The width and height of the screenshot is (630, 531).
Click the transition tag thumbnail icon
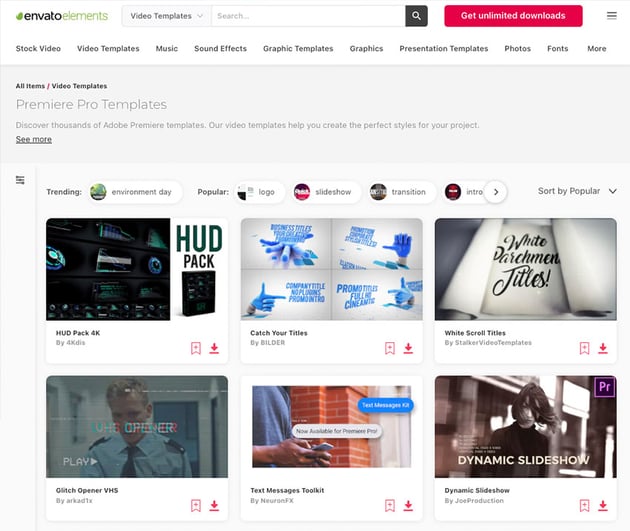coord(378,192)
